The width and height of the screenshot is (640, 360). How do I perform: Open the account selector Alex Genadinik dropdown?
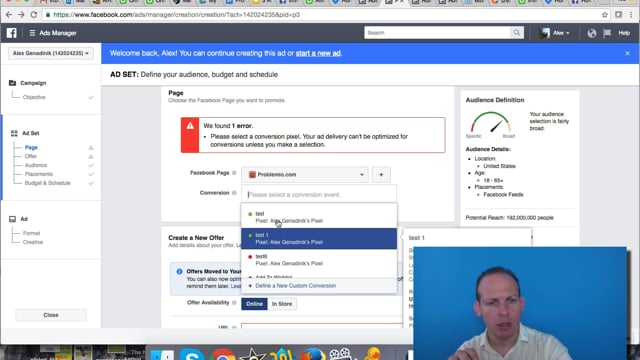pyautogui.click(x=51, y=53)
